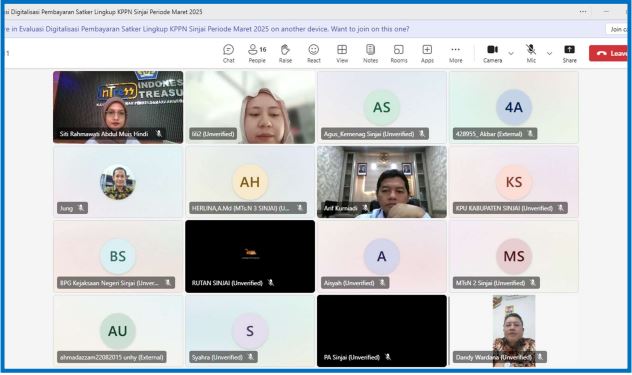Select the MS avatar of MTsN 2 Sinjai
The image size is (632, 375).
coord(514,256)
